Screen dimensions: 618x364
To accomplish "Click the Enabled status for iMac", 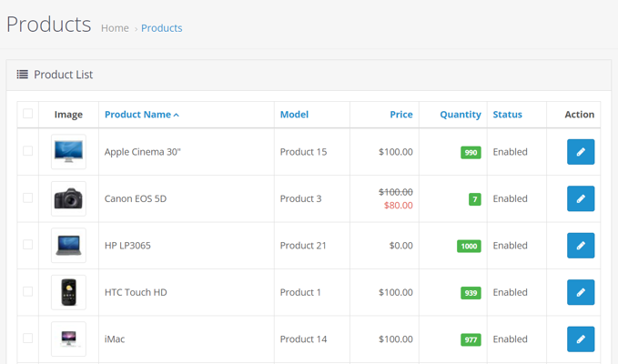I will click(x=510, y=339).
